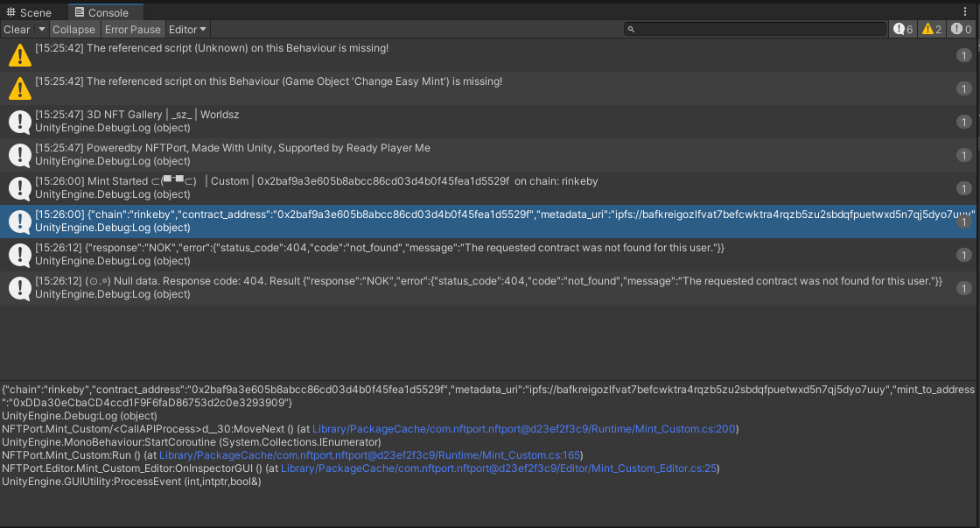Enable Error Pause in the Console toolbar
This screenshot has width=980, height=528.
point(132,29)
